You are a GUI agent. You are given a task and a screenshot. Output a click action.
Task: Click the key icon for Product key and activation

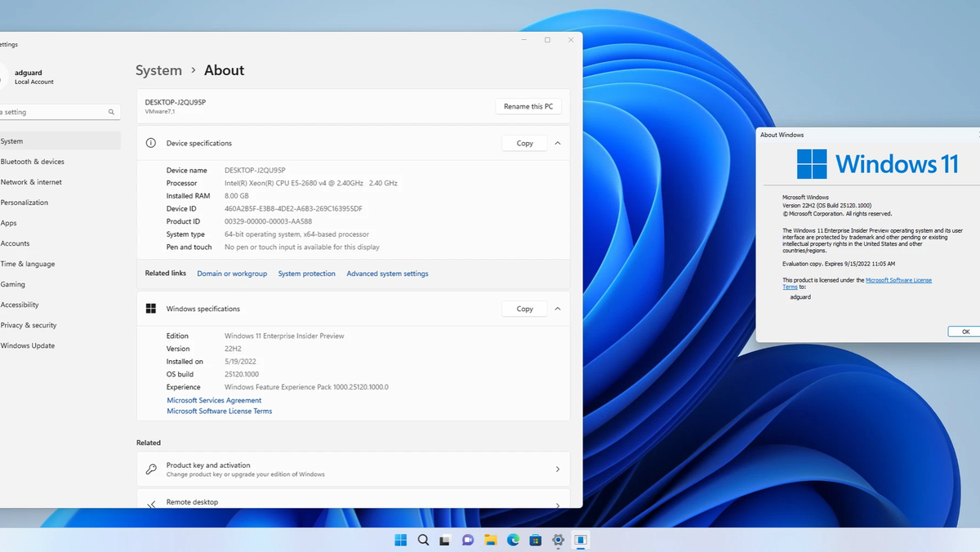click(151, 470)
